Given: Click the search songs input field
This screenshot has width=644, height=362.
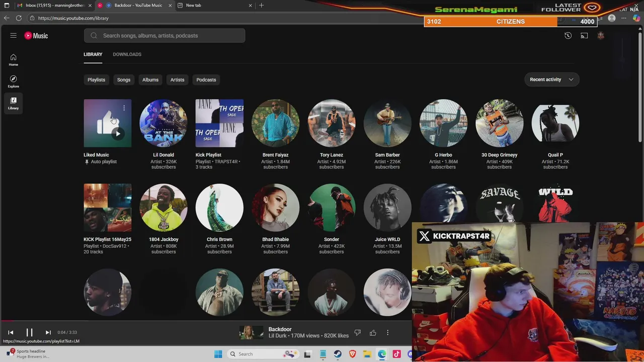Looking at the screenshot, I should (165, 36).
